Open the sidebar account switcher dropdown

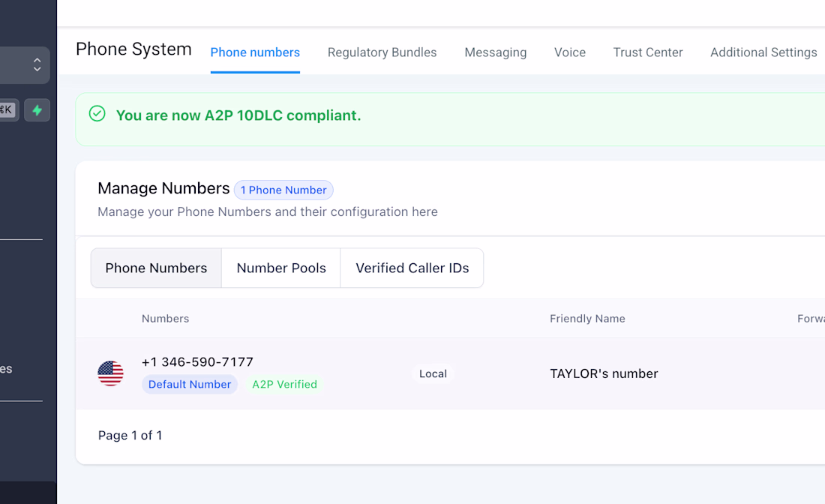36,65
